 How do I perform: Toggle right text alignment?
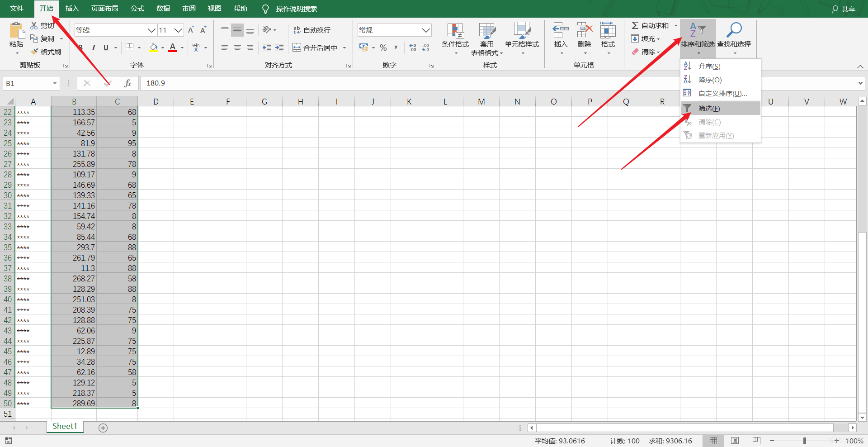click(250, 48)
